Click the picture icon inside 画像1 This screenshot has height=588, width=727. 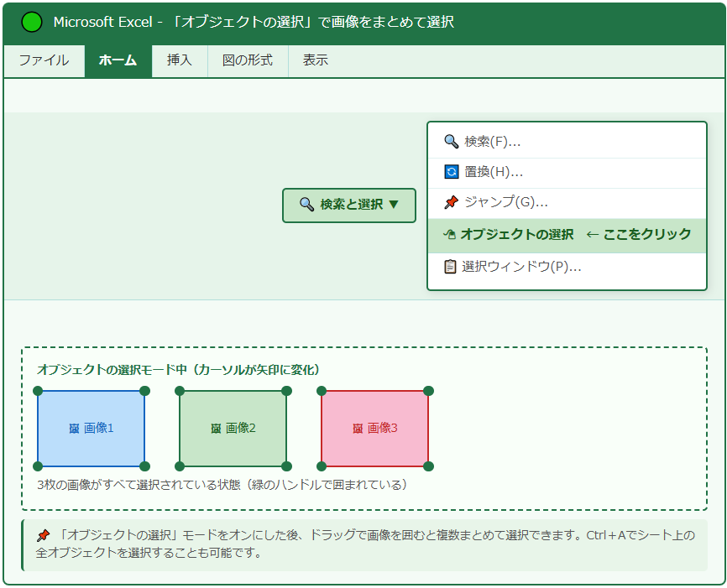pyautogui.click(x=74, y=429)
